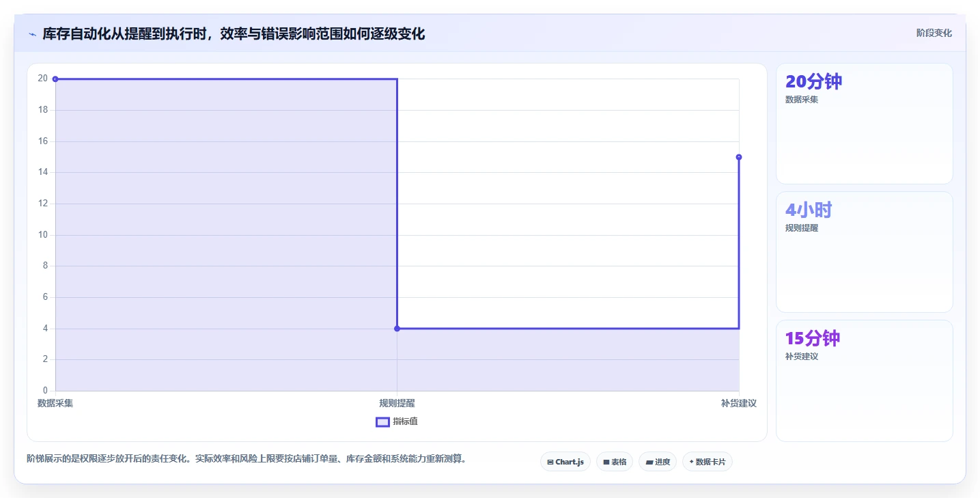Toggle the 指标值 legend item
The width and height of the screenshot is (980, 498).
click(397, 421)
